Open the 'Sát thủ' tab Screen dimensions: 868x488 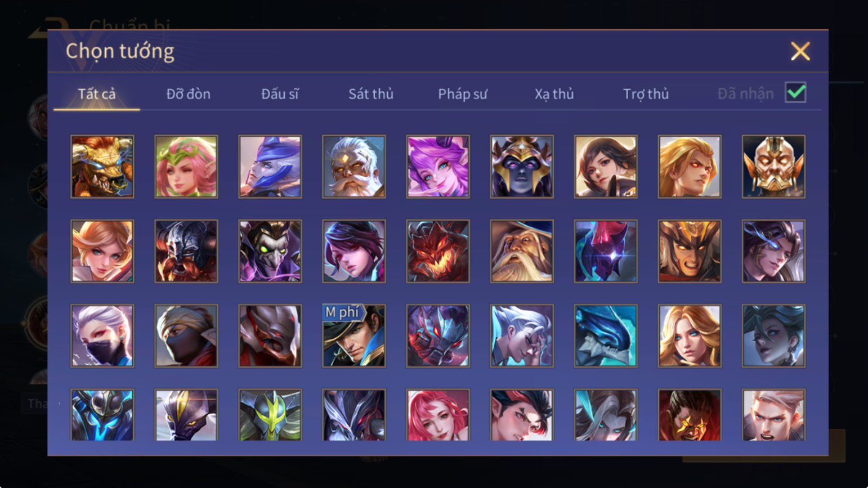[370, 94]
